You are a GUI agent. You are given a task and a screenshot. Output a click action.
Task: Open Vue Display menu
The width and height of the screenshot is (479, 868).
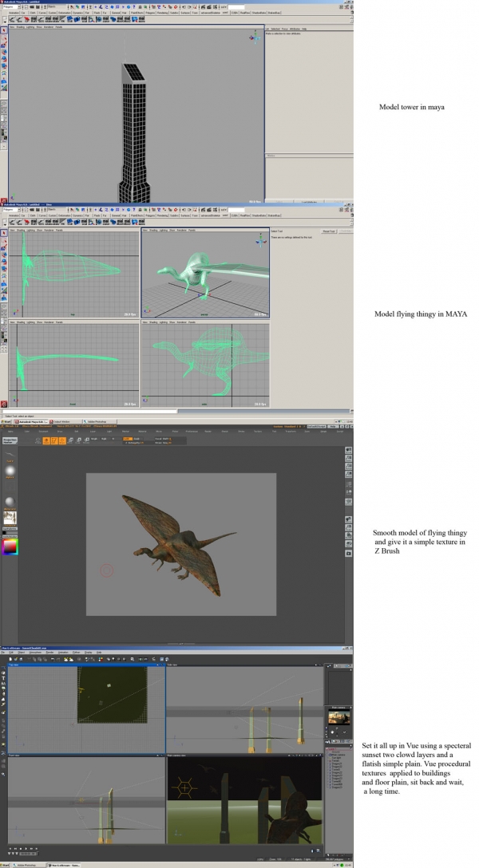coord(89,652)
